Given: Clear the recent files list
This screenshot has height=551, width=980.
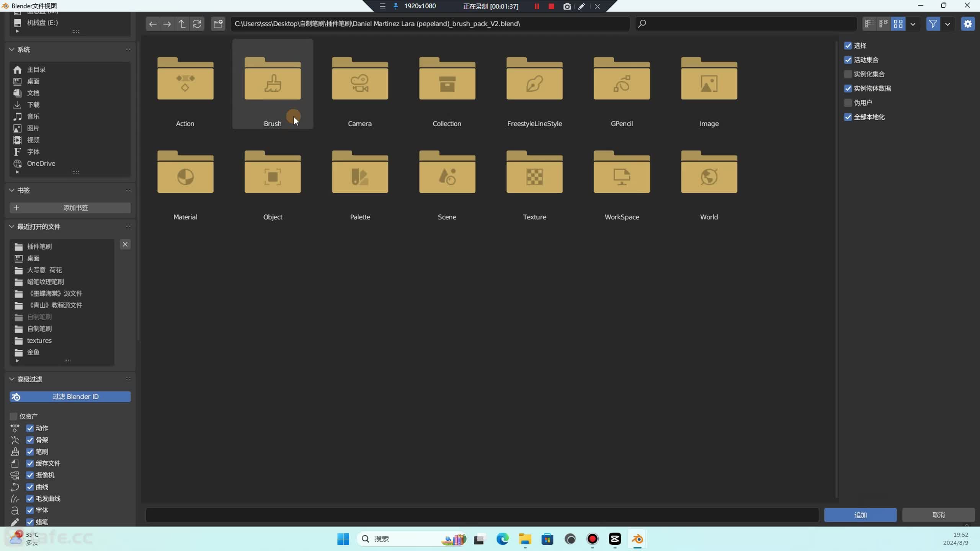Looking at the screenshot, I should [x=125, y=244].
